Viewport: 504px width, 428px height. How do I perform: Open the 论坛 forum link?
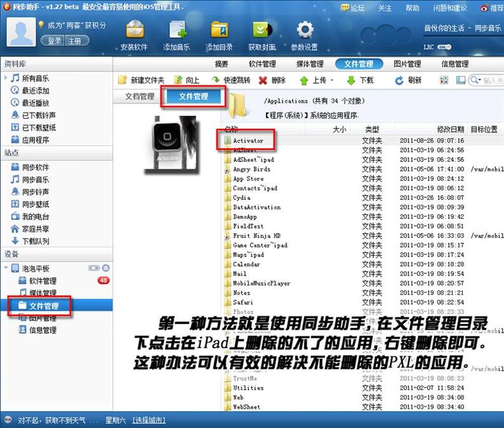[353, 8]
